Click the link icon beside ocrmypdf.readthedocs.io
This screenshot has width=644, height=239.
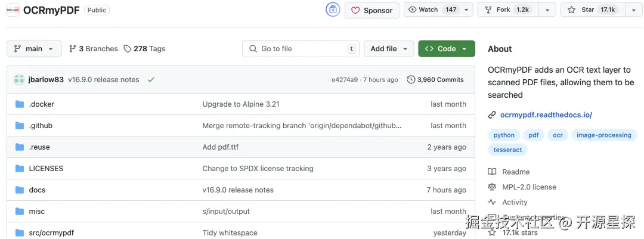coord(492,115)
